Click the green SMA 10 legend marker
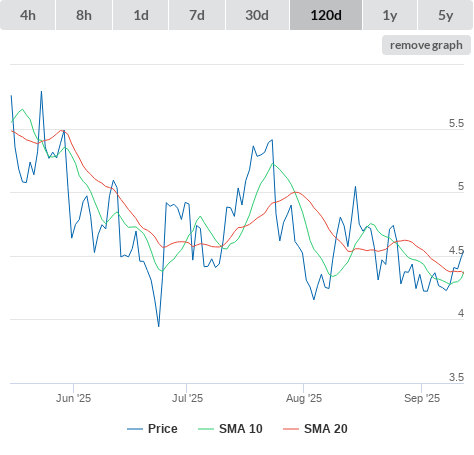This screenshot has height=455, width=474. [206, 429]
